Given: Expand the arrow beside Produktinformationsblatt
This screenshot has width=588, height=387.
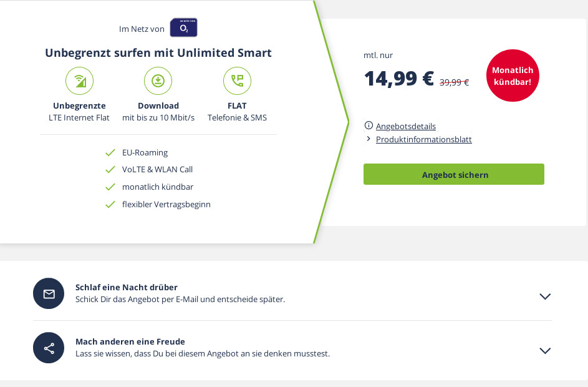Looking at the screenshot, I should click(369, 139).
